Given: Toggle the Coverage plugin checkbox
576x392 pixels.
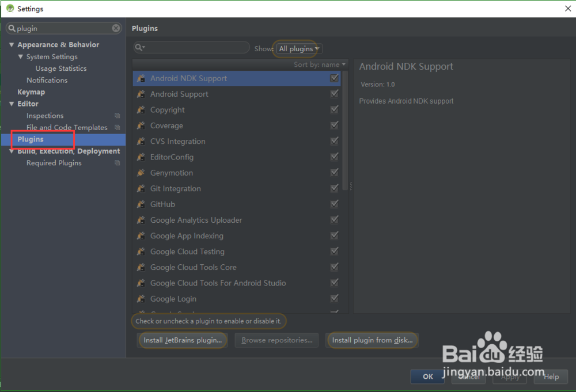Looking at the screenshot, I should coord(334,125).
